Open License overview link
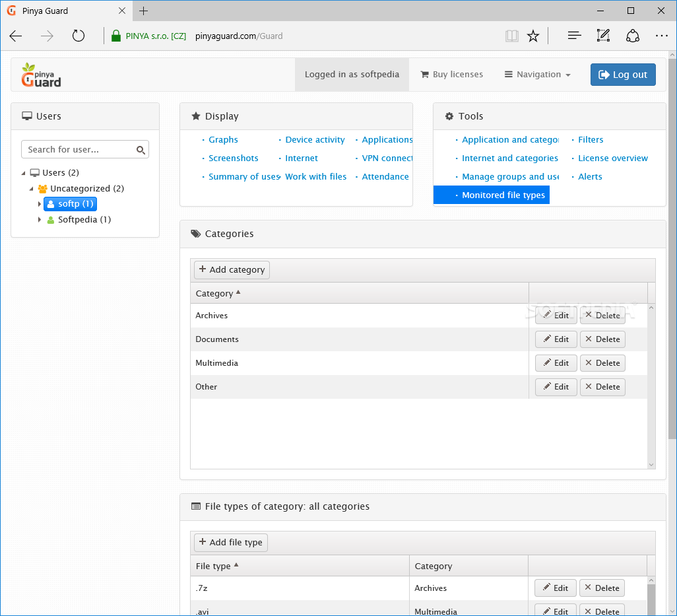This screenshot has height=616, width=677. click(613, 158)
